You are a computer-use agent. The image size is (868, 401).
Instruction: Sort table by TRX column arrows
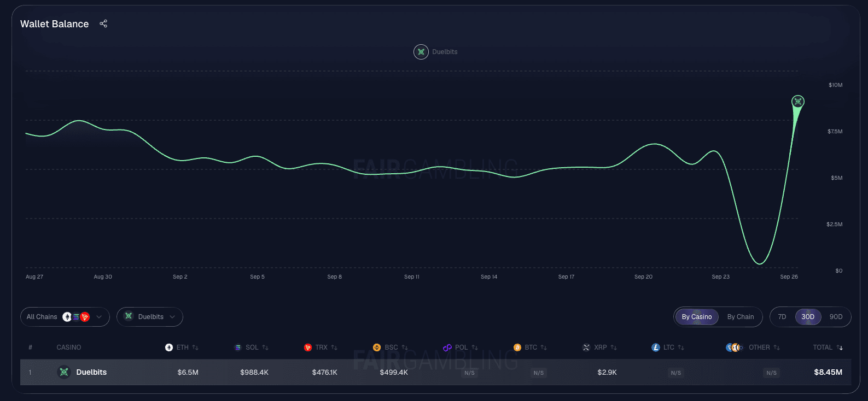[x=334, y=347]
